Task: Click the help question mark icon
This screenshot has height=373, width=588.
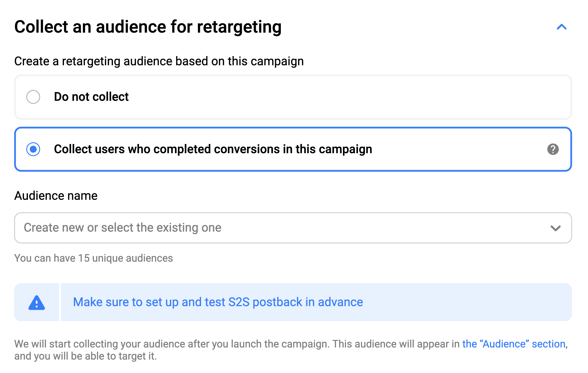Action: 553,149
